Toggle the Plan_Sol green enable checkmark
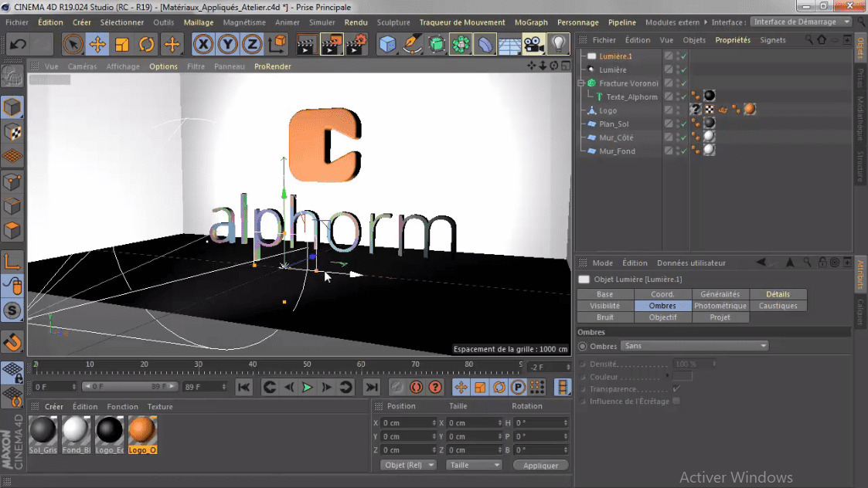Viewport: 868px width, 488px height. click(684, 124)
